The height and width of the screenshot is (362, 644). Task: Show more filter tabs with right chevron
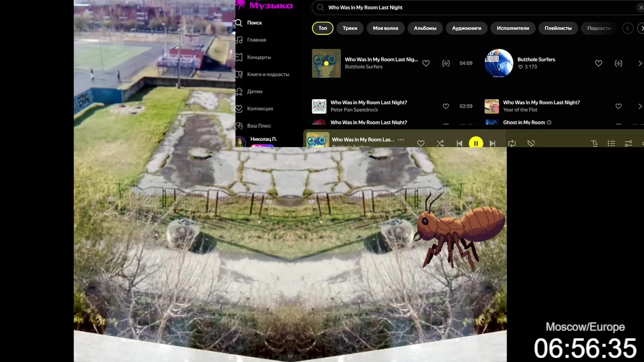click(641, 28)
